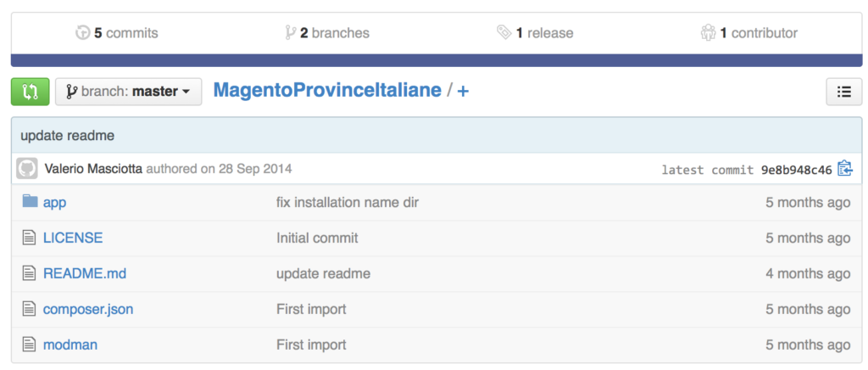The image size is (868, 370).
Task: Open the branch: master dropdown
Action: point(129,92)
